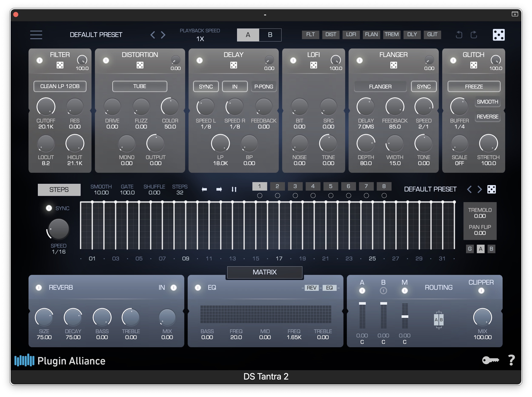The width and height of the screenshot is (532, 397).
Task: Toggle the Glitch module power button
Action: (453, 60)
